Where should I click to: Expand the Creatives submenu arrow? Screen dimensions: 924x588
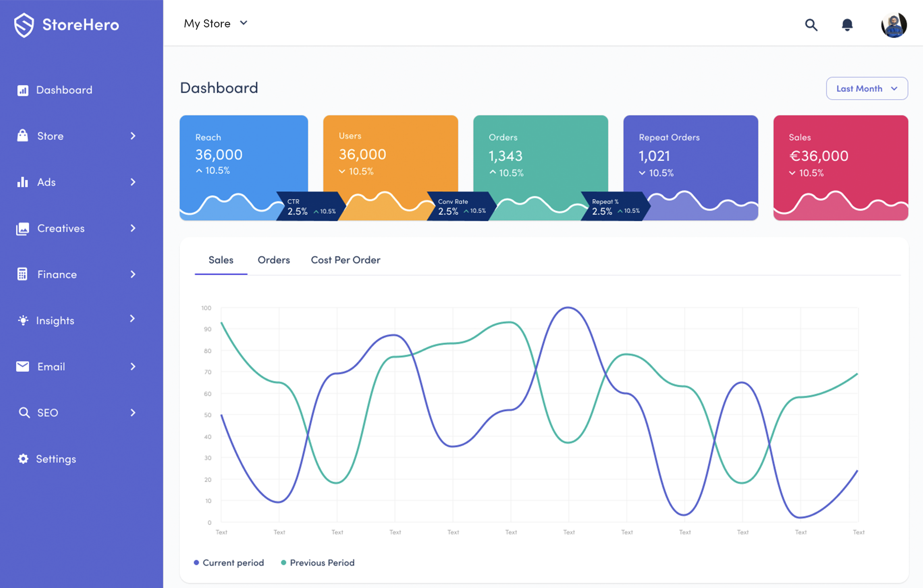click(133, 228)
